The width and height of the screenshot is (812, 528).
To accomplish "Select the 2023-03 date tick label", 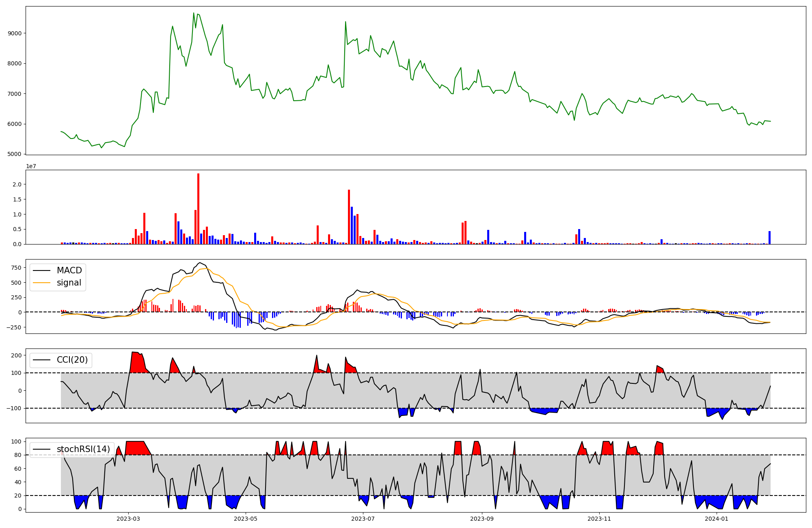I will 128,519.
